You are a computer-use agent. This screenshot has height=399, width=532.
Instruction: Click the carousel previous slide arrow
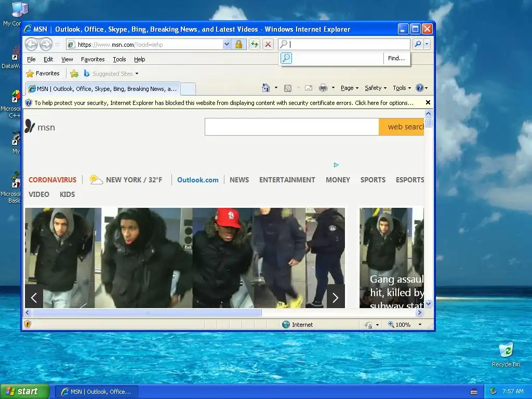(34, 298)
